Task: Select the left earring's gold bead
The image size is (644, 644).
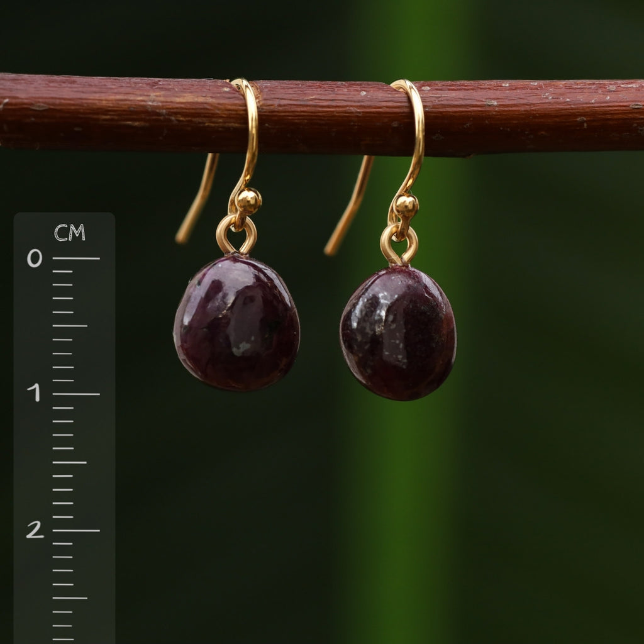Action: pyautogui.click(x=247, y=201)
